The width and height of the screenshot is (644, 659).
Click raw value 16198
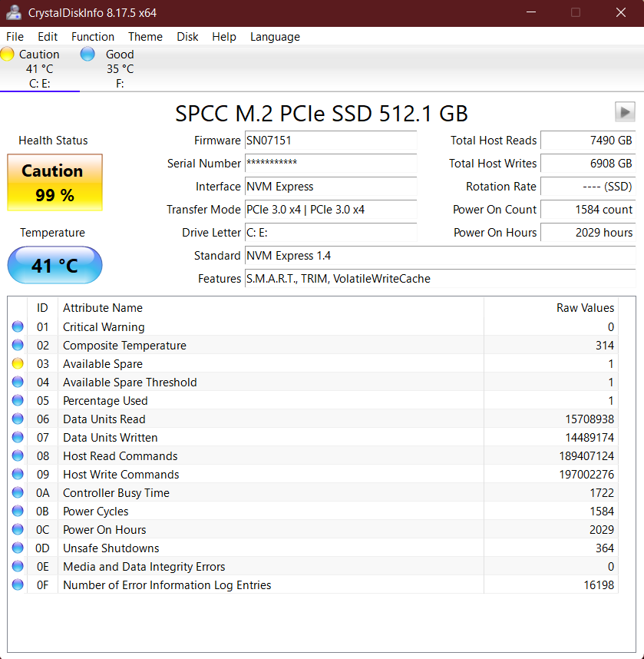599,585
